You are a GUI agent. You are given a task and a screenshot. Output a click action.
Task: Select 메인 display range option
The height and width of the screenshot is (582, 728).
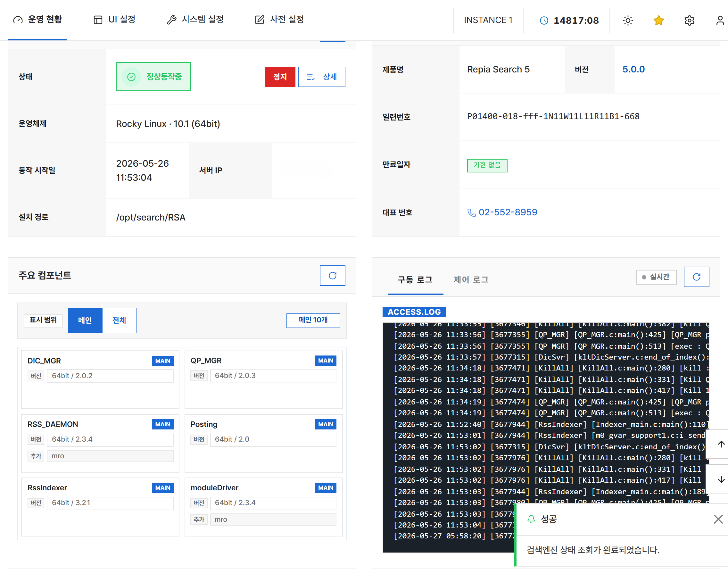[85, 320]
